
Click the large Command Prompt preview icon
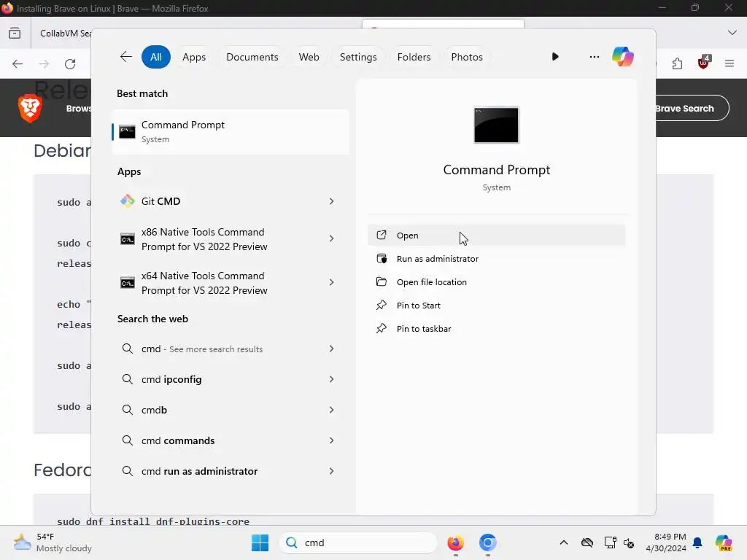pyautogui.click(x=496, y=125)
